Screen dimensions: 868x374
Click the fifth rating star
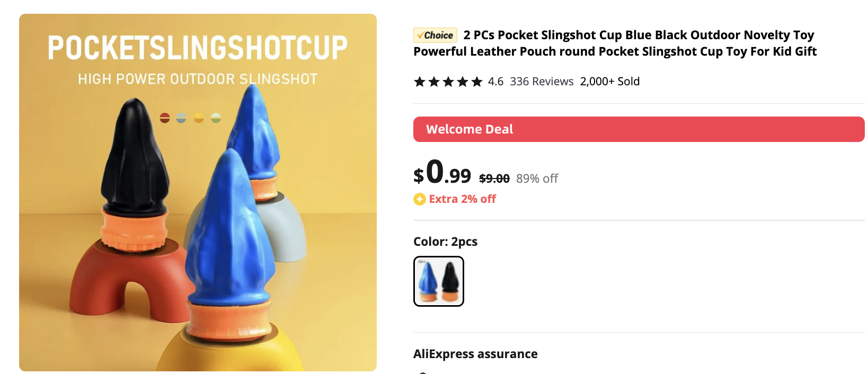[x=477, y=82]
